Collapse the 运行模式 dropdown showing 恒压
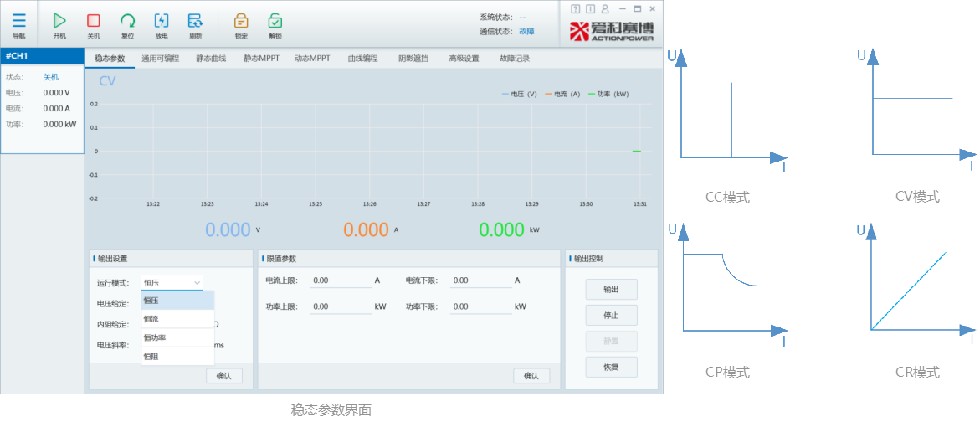The height and width of the screenshot is (422, 980). click(172, 282)
